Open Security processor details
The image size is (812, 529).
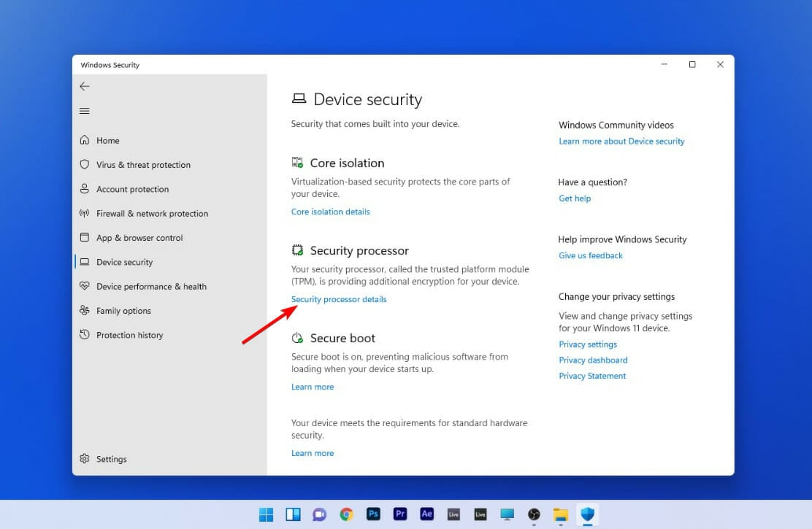coord(339,299)
